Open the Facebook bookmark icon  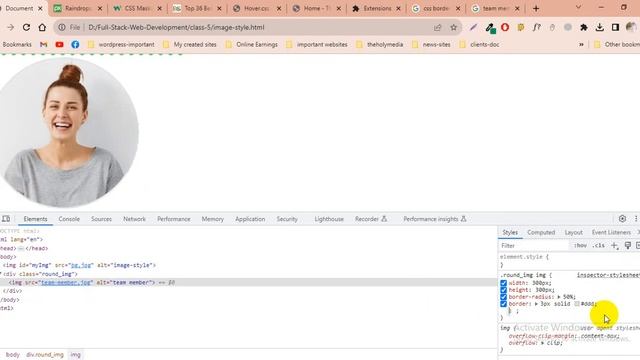(76, 44)
